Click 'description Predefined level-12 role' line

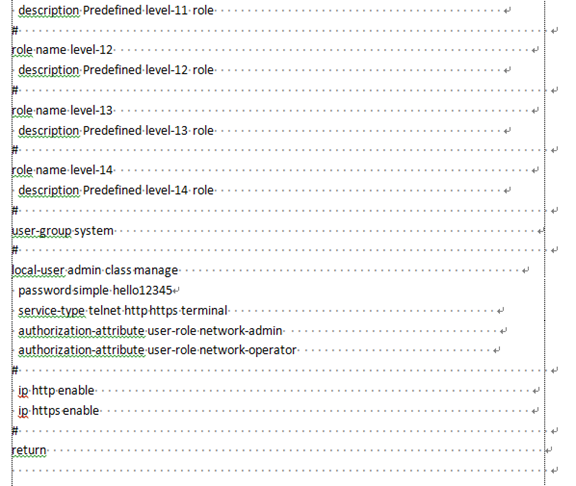116,70
